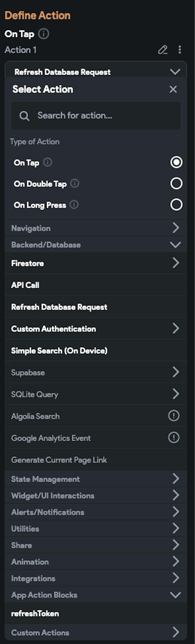Screen dimensions: 195x644
Task: Select the On Tap radio button
Action: pyautogui.click(x=176, y=162)
